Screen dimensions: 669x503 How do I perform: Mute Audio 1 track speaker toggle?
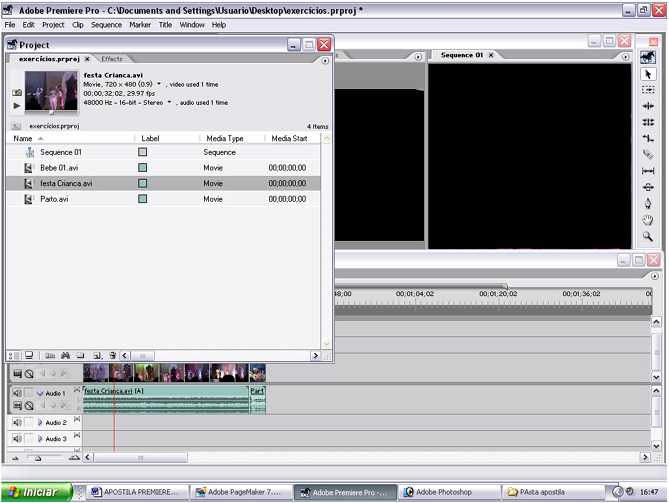[17, 393]
